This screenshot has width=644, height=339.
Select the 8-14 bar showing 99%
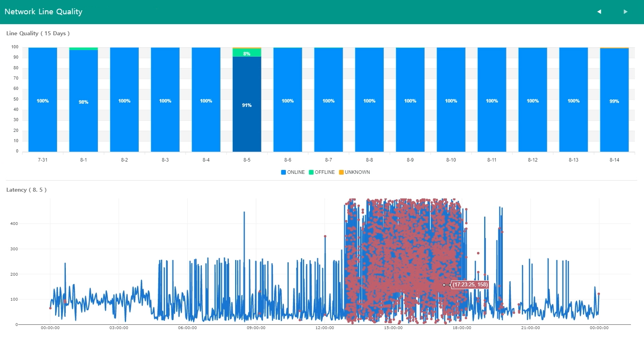pos(614,101)
